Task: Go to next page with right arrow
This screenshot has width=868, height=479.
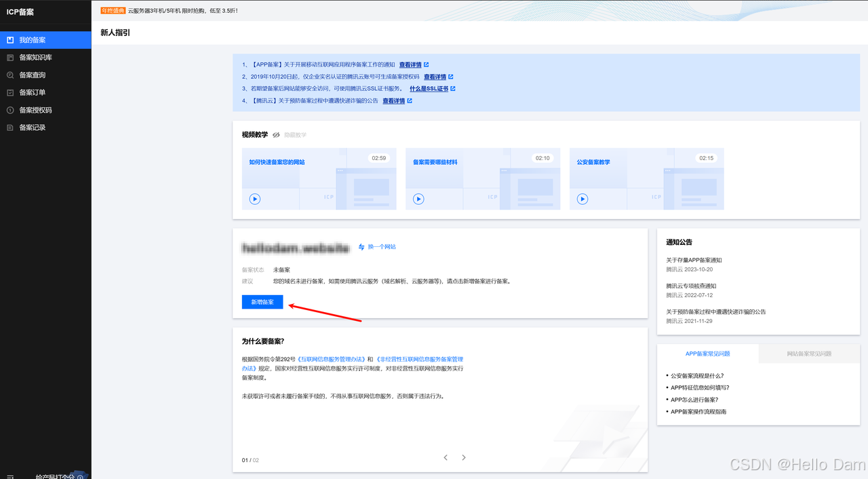Action: click(463, 457)
